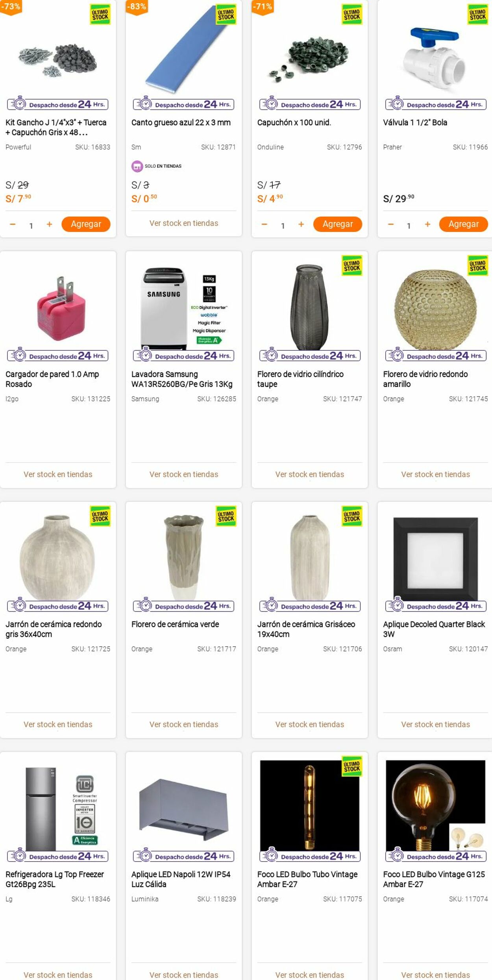The image size is (492, 980).
Task: Add Kit Gancho J to cart
Action: coord(86,224)
